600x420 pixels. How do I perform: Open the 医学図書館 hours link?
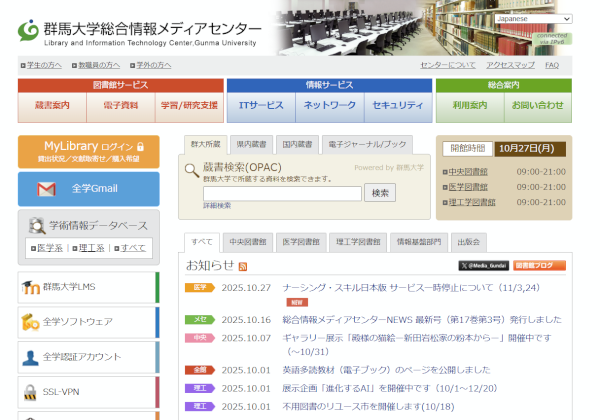pyautogui.click(x=468, y=187)
